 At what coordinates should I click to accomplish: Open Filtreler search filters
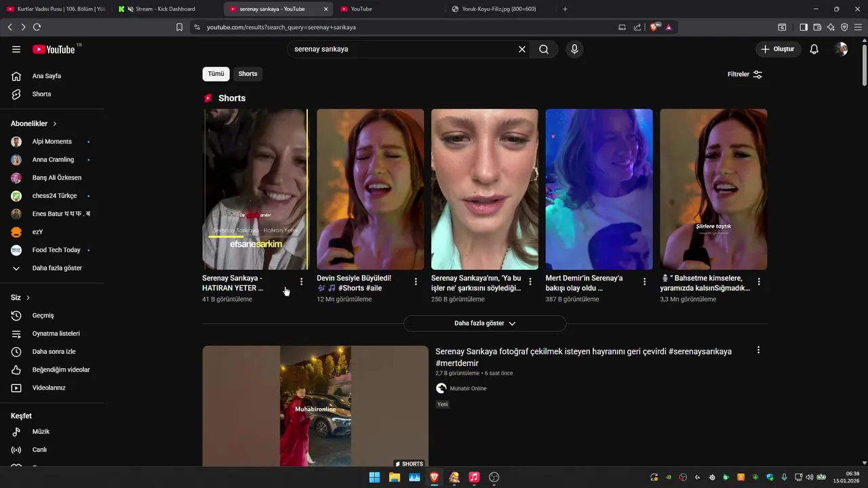[745, 75]
